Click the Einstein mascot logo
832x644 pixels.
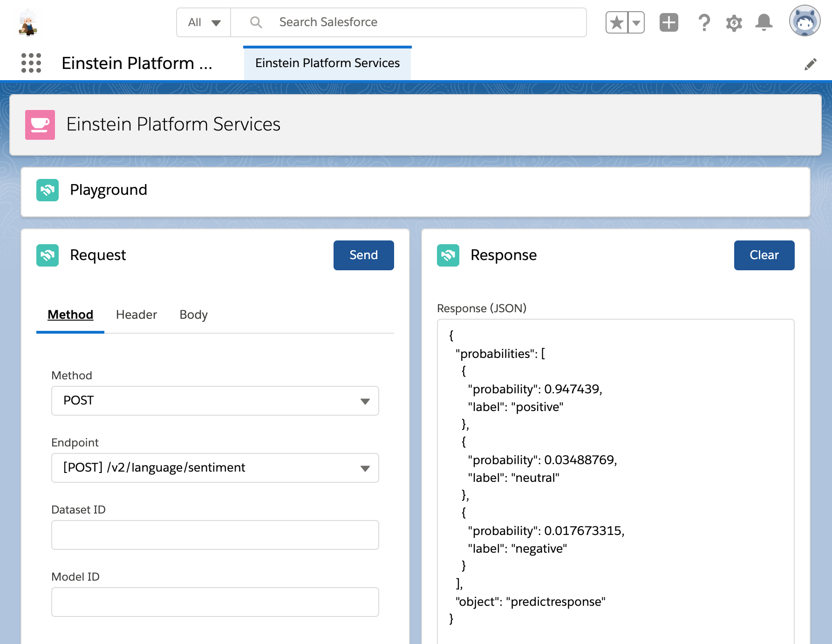[x=28, y=22]
